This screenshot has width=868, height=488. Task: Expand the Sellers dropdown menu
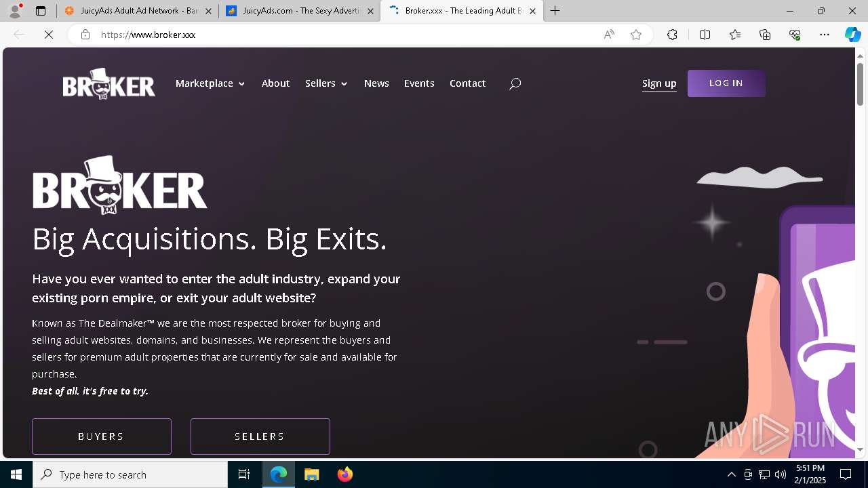point(326,83)
